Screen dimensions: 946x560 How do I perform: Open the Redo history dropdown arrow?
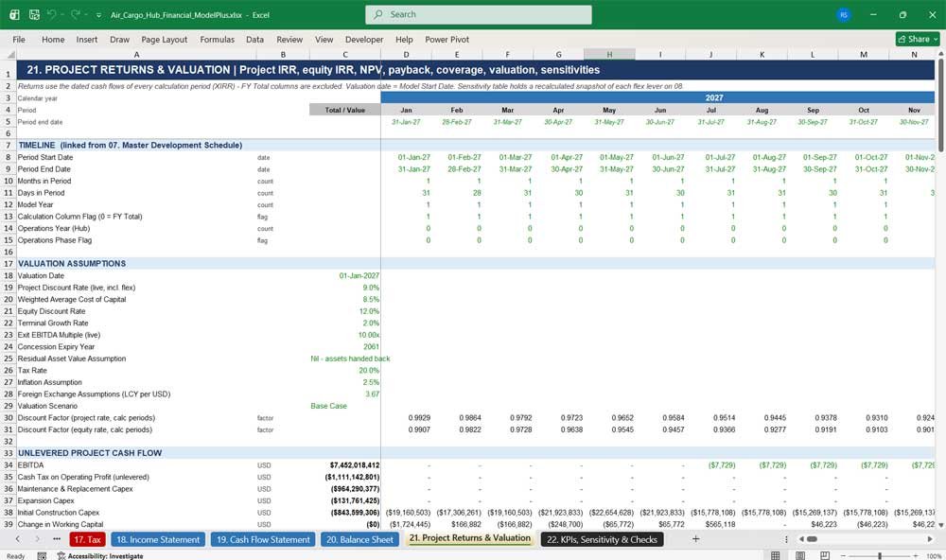[86, 14]
